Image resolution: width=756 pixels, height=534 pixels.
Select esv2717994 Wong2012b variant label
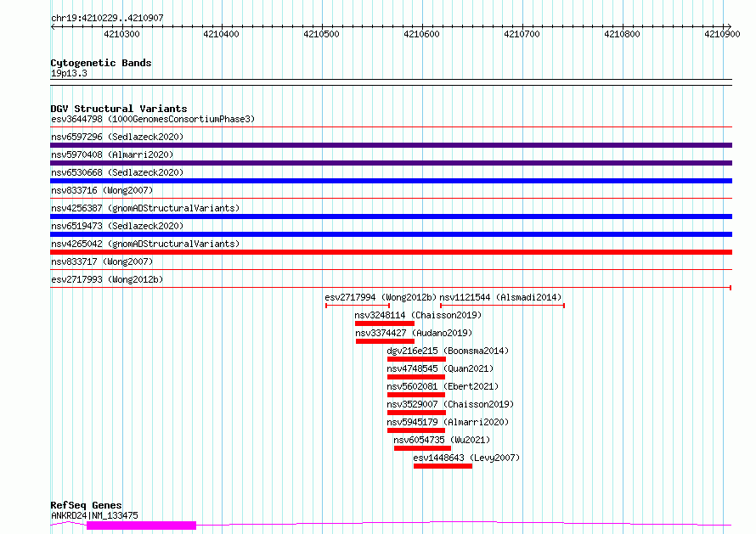pos(381,297)
